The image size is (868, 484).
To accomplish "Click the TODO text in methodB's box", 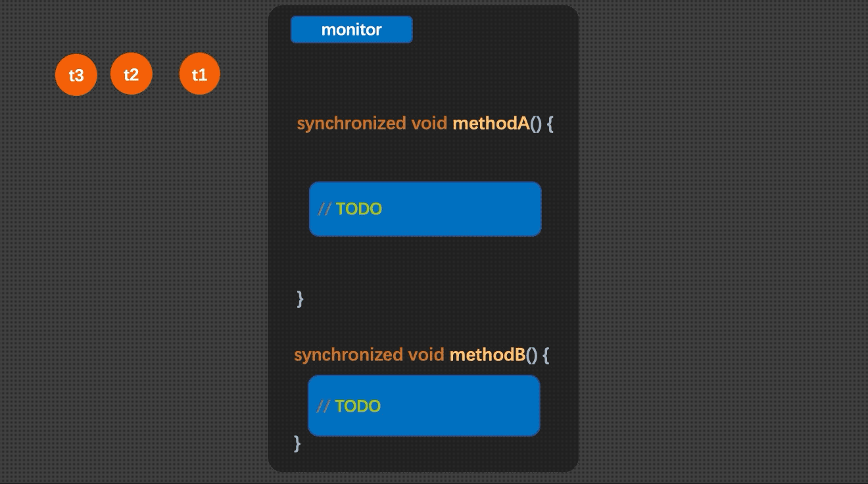I will click(x=358, y=406).
